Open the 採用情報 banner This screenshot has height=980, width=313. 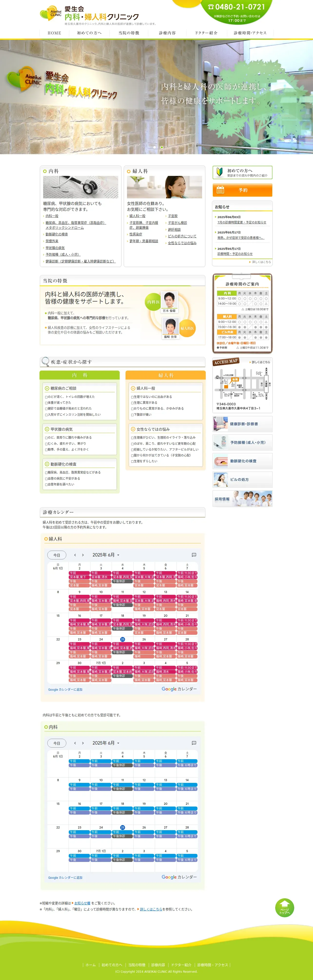click(x=242, y=499)
